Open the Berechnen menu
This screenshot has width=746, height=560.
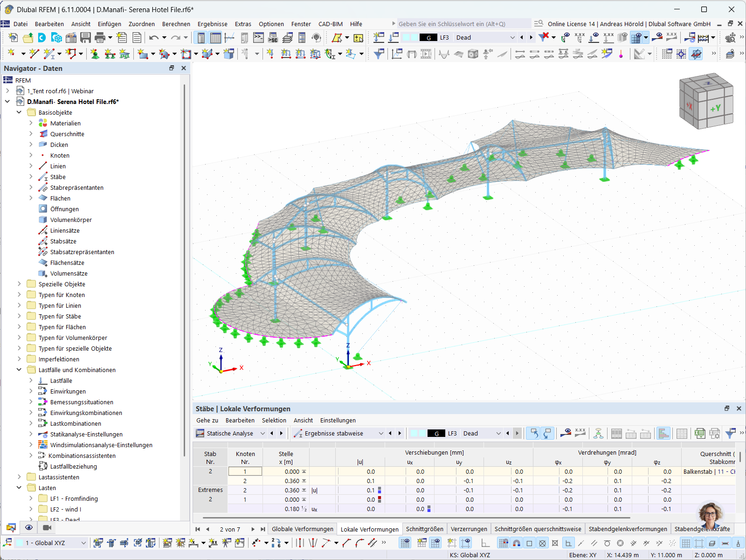click(176, 24)
